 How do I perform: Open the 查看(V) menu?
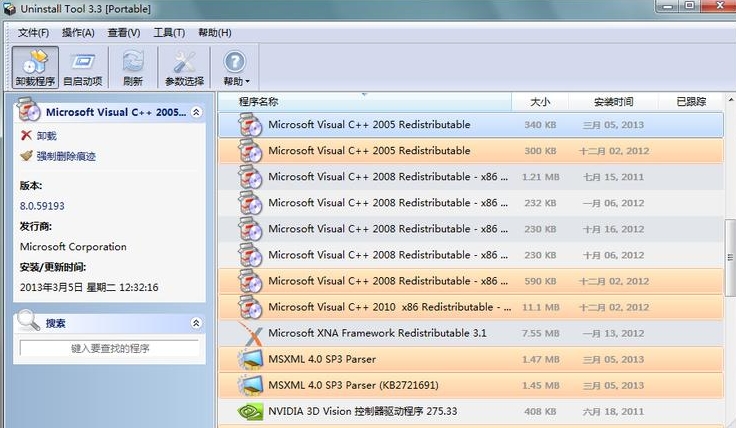[x=123, y=33]
